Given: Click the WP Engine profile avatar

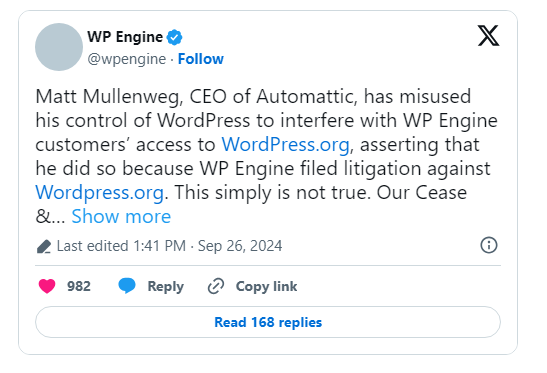Looking at the screenshot, I should coord(59,47).
